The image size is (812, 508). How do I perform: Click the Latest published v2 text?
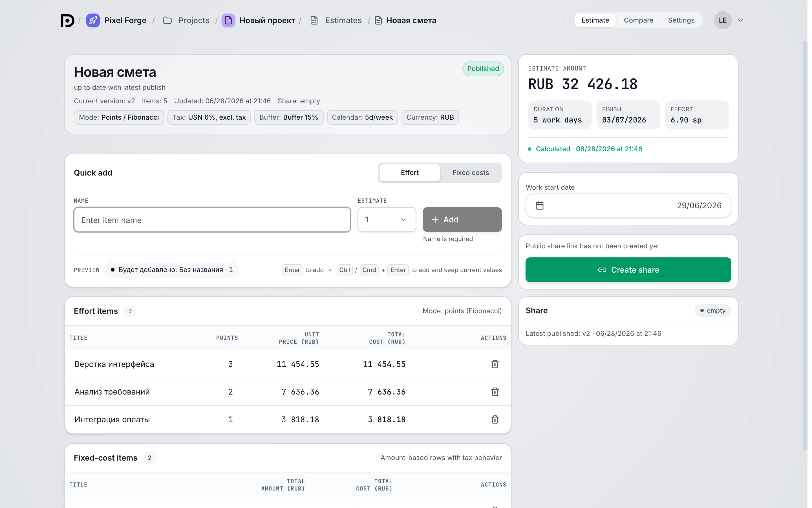(593, 334)
